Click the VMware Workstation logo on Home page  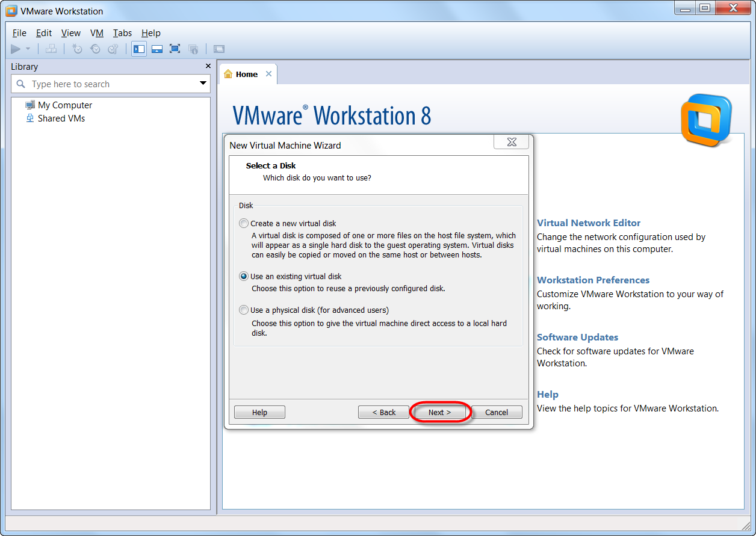706,120
